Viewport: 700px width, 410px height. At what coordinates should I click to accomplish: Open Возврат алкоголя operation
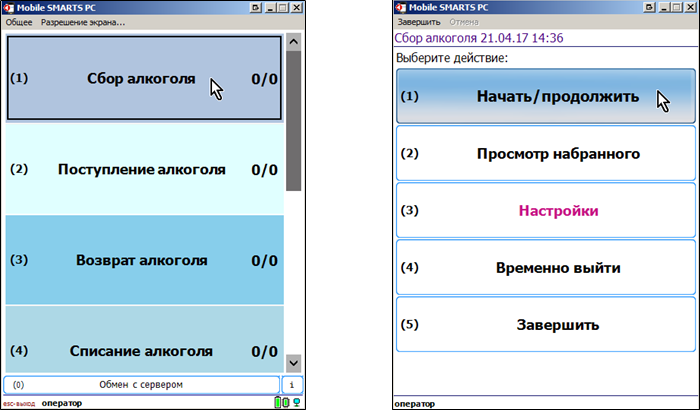click(x=144, y=260)
